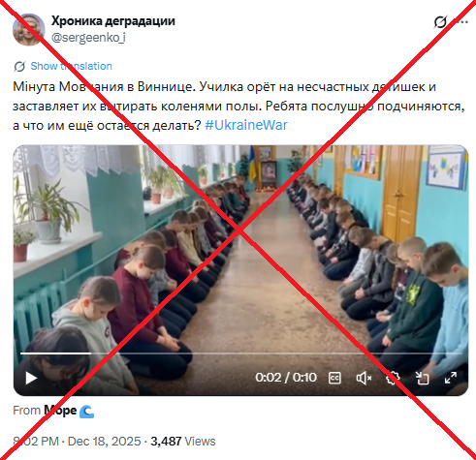Click the Show translation link
This screenshot has width=476, height=460.
coord(71,66)
